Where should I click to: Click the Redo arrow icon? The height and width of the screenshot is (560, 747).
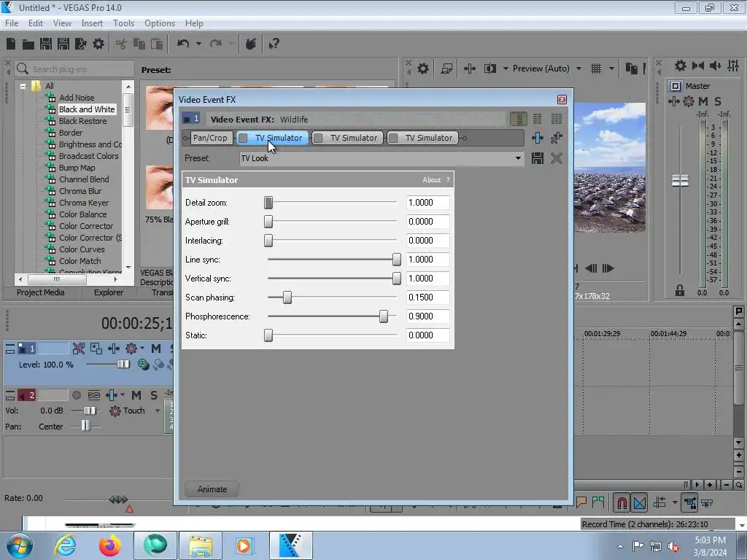coord(216,44)
